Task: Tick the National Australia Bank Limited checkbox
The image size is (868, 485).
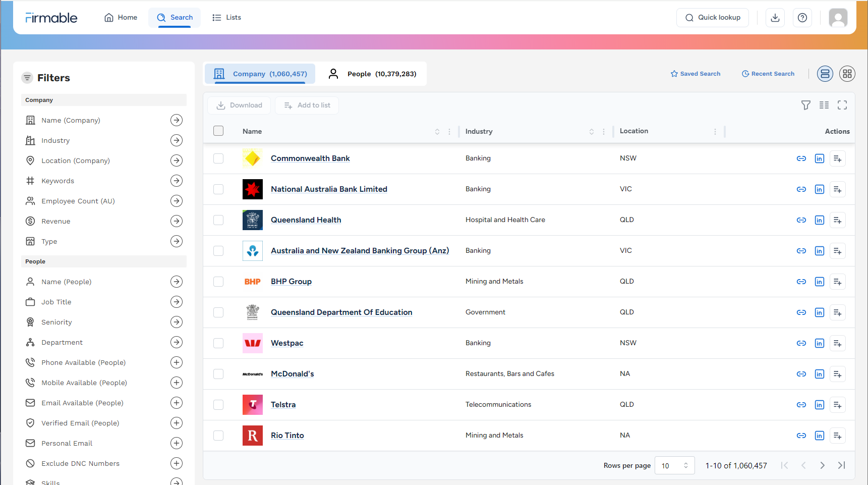Action: [x=218, y=189]
